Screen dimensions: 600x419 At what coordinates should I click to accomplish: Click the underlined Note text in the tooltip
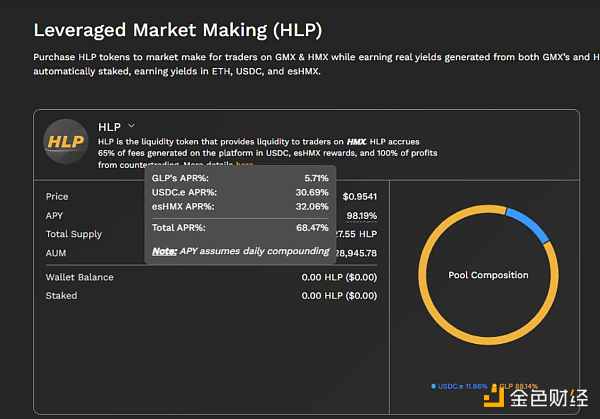(x=164, y=251)
